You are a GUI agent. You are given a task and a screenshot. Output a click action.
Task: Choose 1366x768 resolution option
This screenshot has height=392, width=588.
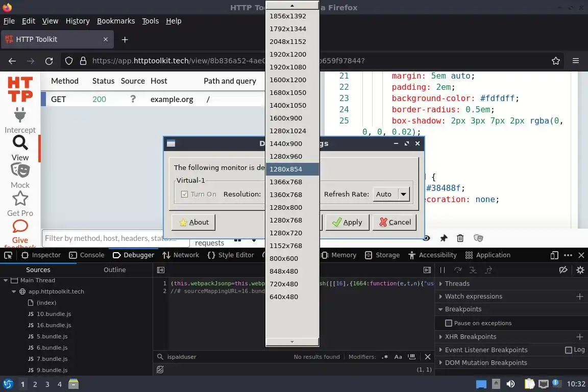[292, 182]
